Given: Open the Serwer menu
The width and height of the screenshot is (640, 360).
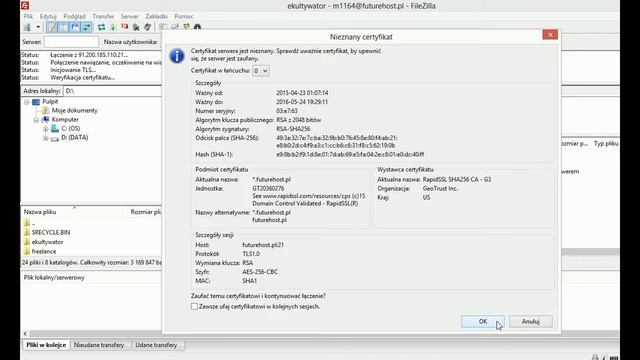Looking at the screenshot, I should click(129, 16).
